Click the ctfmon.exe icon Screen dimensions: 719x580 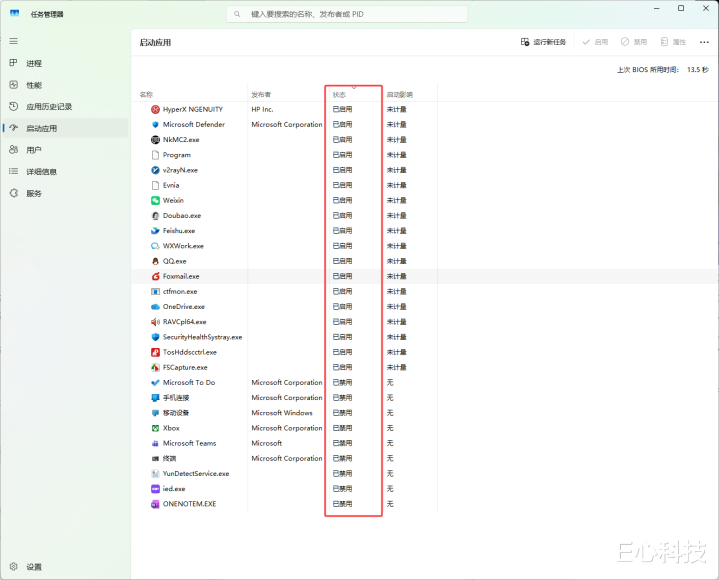155,292
